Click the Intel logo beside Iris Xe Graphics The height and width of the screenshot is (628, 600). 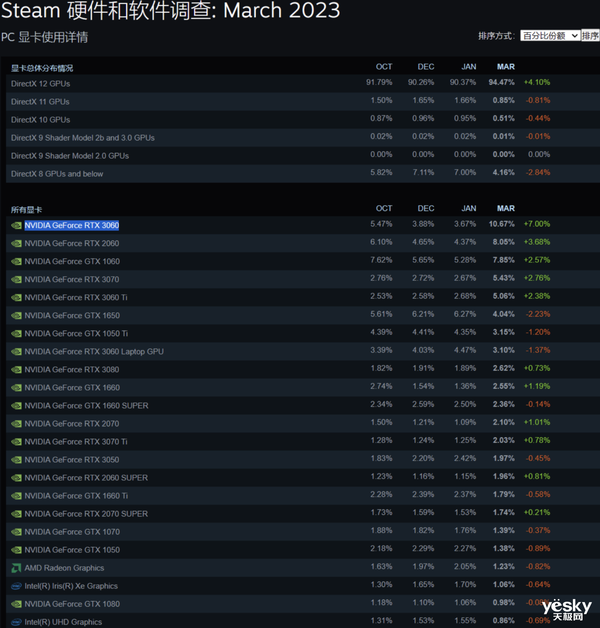(x=16, y=585)
